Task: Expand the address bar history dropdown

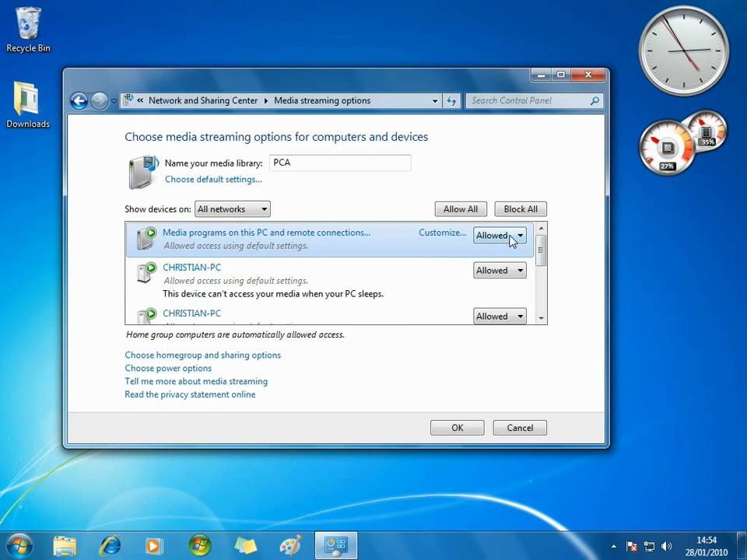Action: point(434,101)
